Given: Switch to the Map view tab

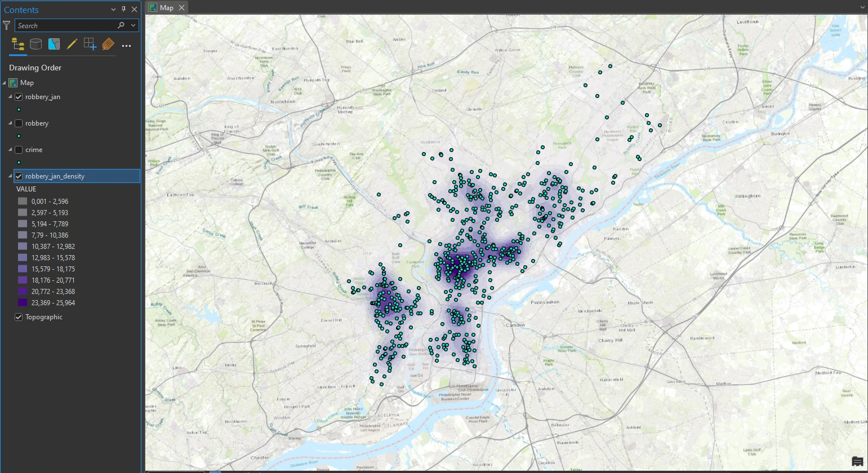Looking at the screenshot, I should [x=167, y=7].
